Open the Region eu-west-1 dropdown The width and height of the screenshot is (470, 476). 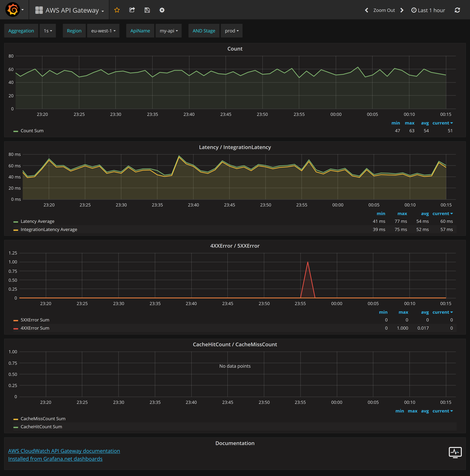103,31
